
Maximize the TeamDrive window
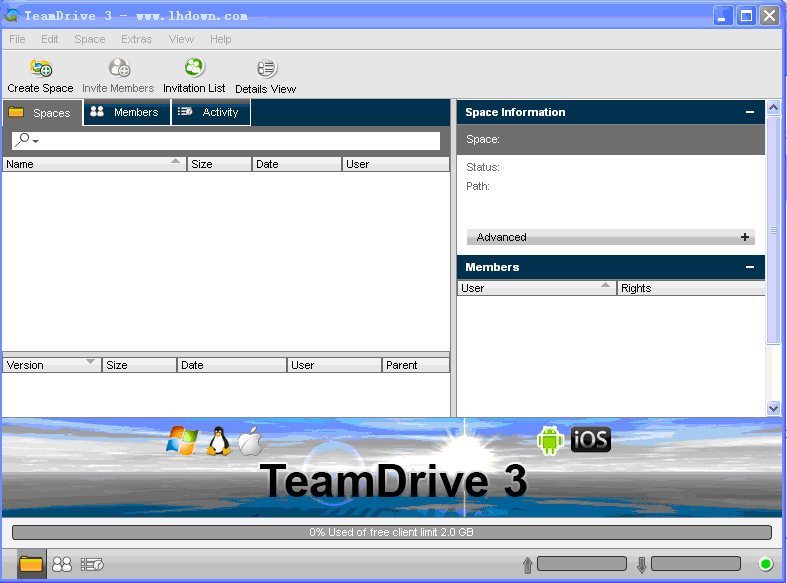coord(746,16)
